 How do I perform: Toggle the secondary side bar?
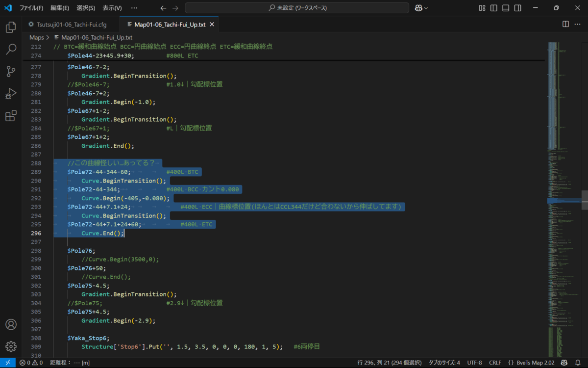click(517, 8)
